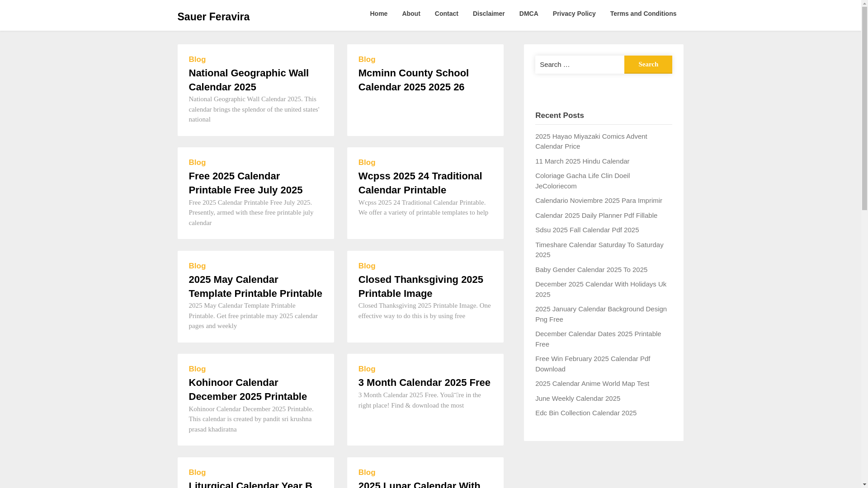Open Privacy Policy from the top menu

click(x=574, y=14)
